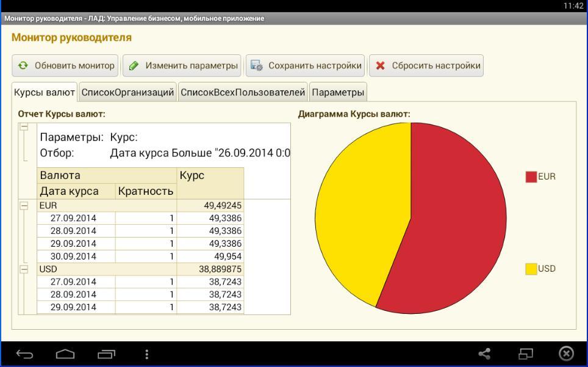Image resolution: width=588 pixels, height=367 pixels.
Task: Click the Отбор filter text line
Action: 165,153
